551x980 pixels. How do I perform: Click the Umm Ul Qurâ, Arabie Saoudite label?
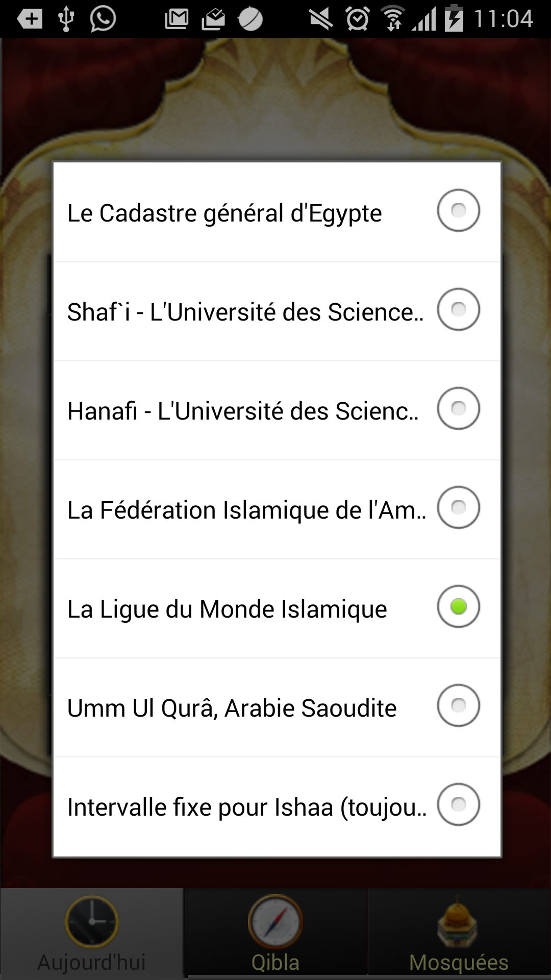tap(232, 708)
